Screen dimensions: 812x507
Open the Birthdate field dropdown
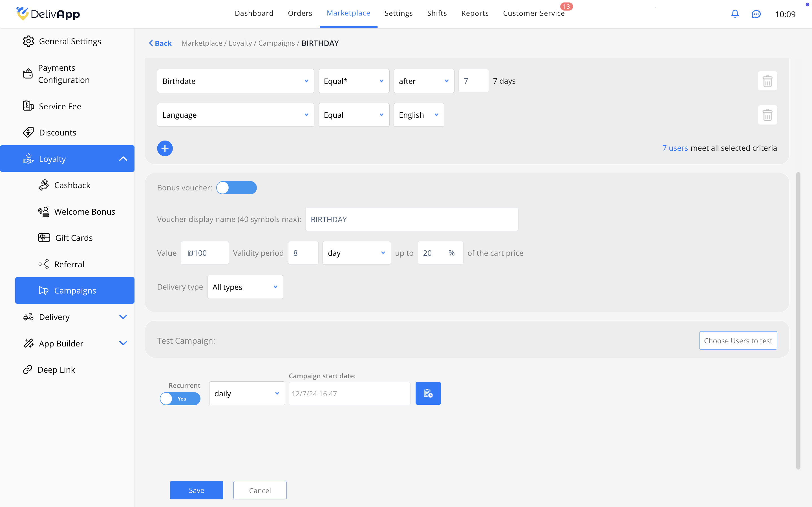[x=235, y=81]
